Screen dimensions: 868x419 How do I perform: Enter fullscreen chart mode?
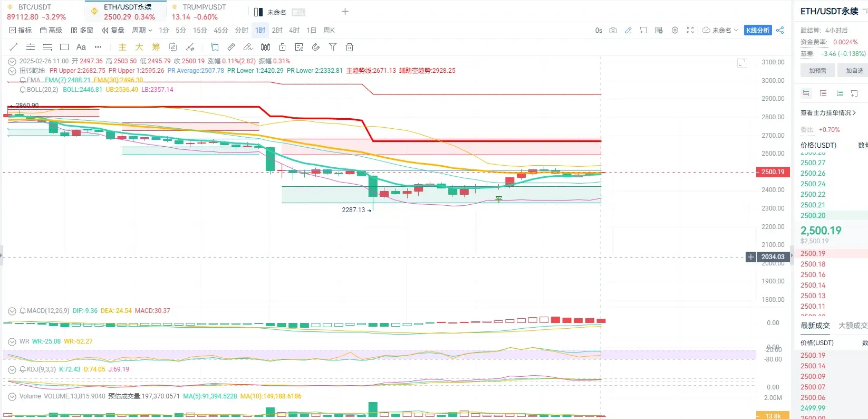point(690,30)
